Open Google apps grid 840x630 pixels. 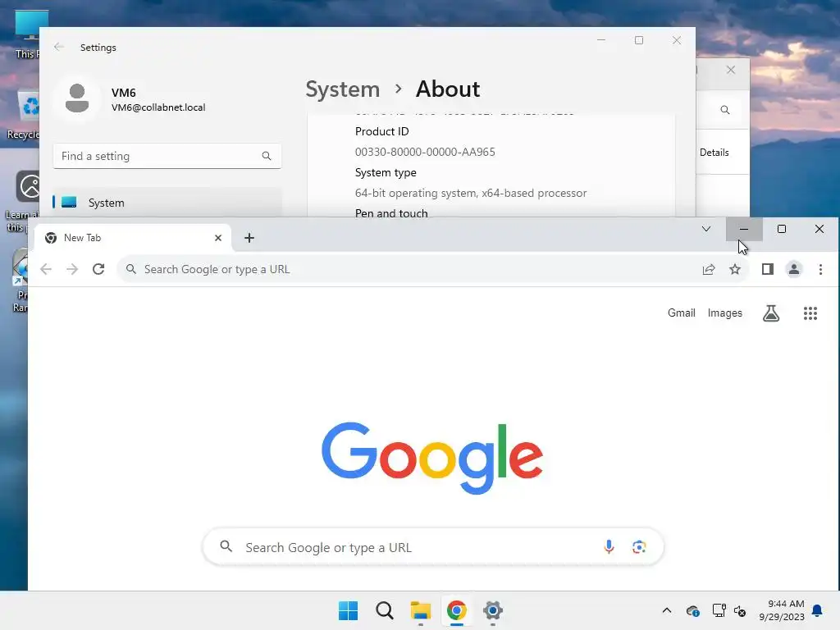[x=810, y=313]
